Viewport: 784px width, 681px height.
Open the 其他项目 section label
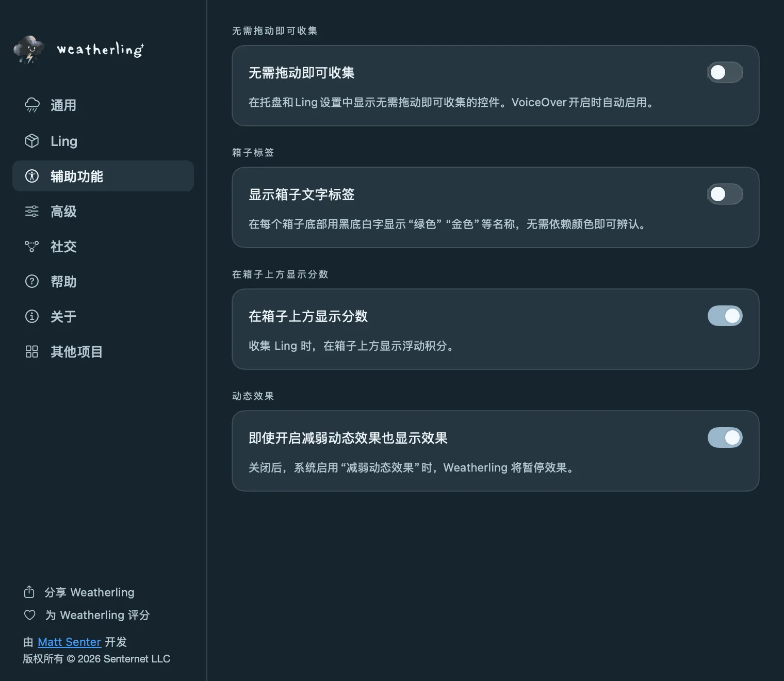point(77,352)
